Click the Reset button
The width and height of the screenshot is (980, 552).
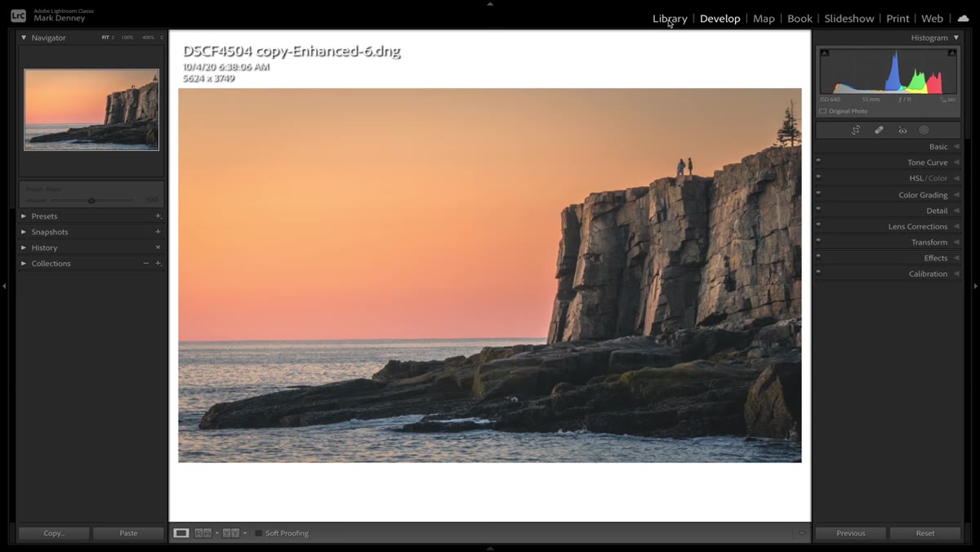(x=925, y=533)
